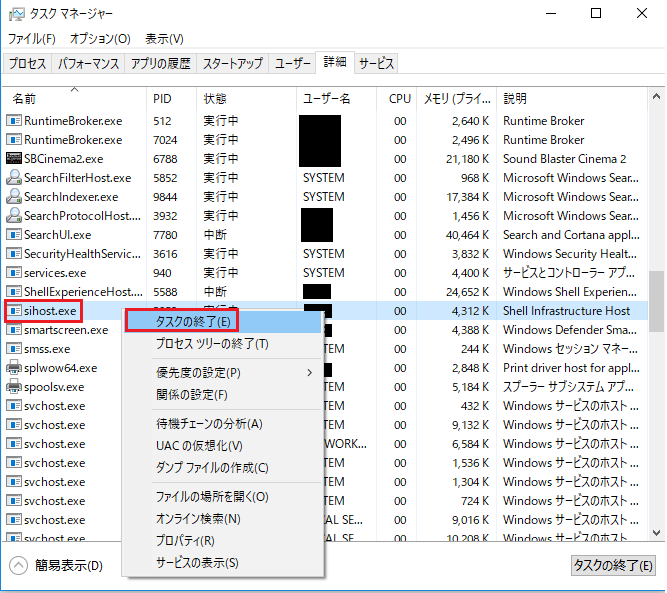The image size is (667, 593).
Task: Click icon of RuntimeBroker.exe PID 512
Action: pyautogui.click(x=14, y=121)
